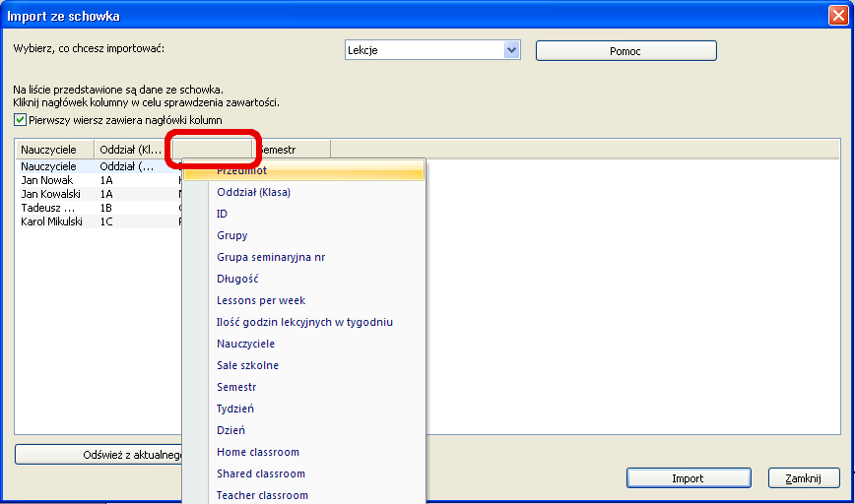Click the Nauczyciele column header
Viewport: 855px width, 504px height.
(x=54, y=149)
